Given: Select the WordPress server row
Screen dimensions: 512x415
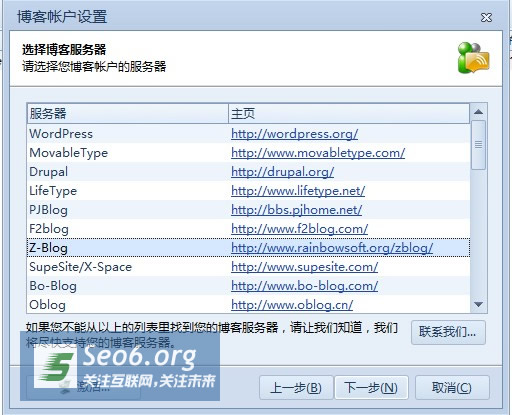Looking at the screenshot, I should pyautogui.click(x=248, y=134).
